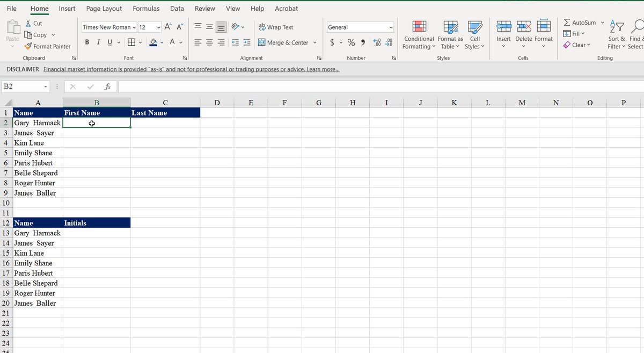Click the Format as Table icon
This screenshot has height=353, width=644.
pos(450,27)
